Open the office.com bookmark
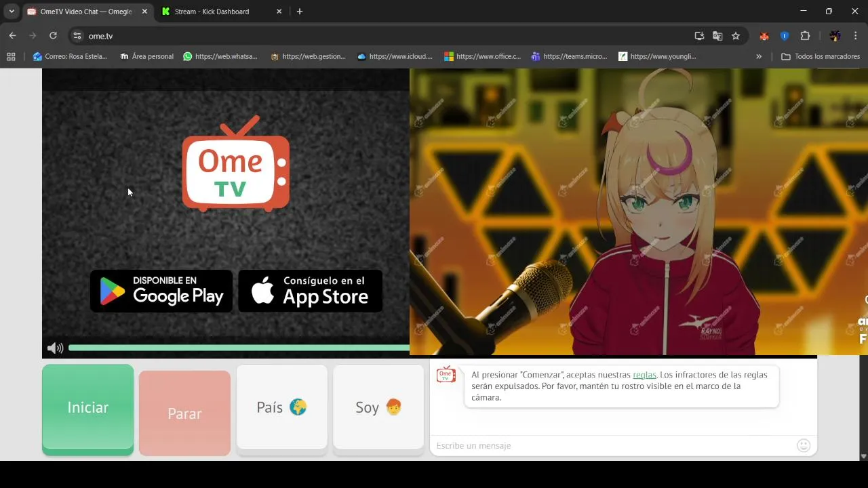This screenshot has height=488, width=868. pos(482,56)
